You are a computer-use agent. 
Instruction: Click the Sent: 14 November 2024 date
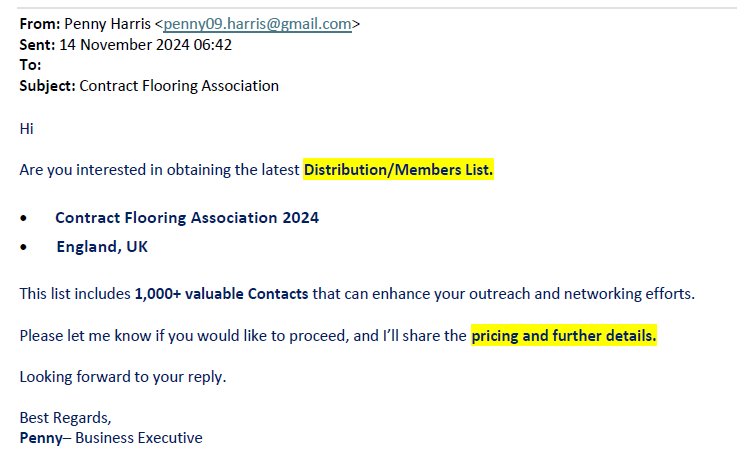125,45
